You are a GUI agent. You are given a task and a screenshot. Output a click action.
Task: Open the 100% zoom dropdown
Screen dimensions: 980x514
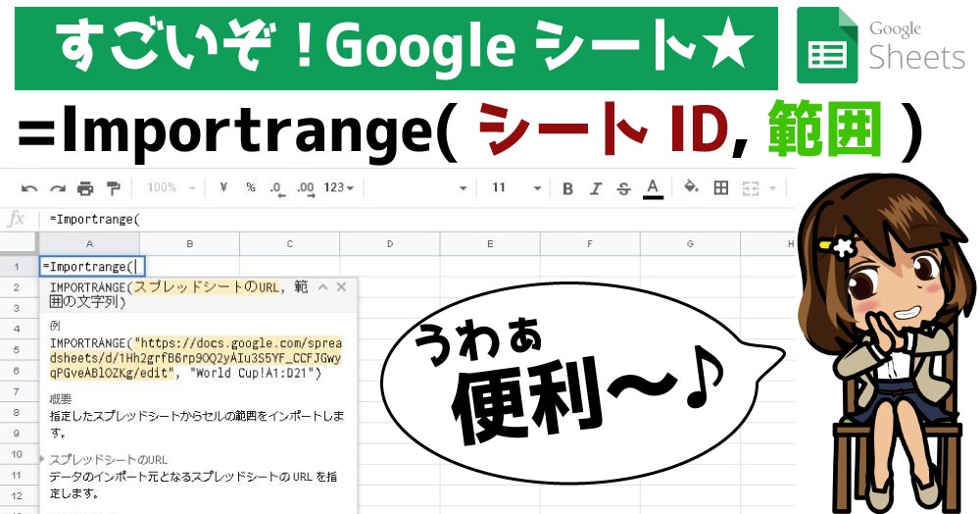pyautogui.click(x=171, y=187)
